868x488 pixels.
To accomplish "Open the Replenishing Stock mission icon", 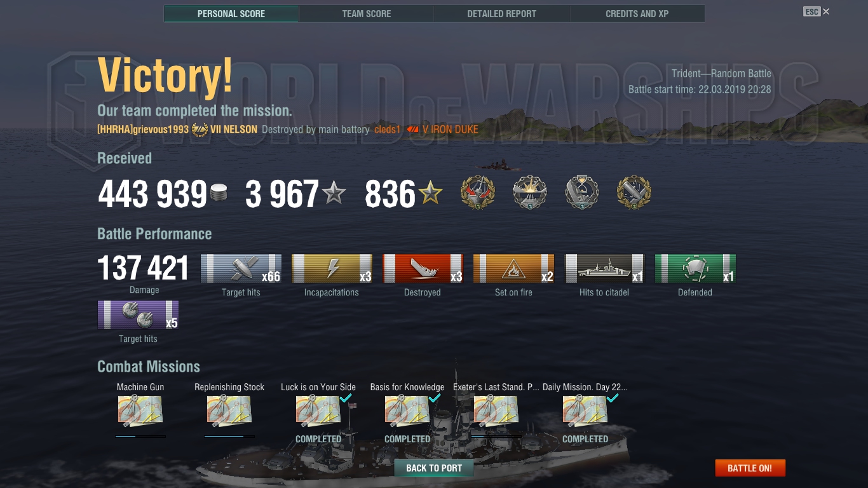I will [x=229, y=410].
